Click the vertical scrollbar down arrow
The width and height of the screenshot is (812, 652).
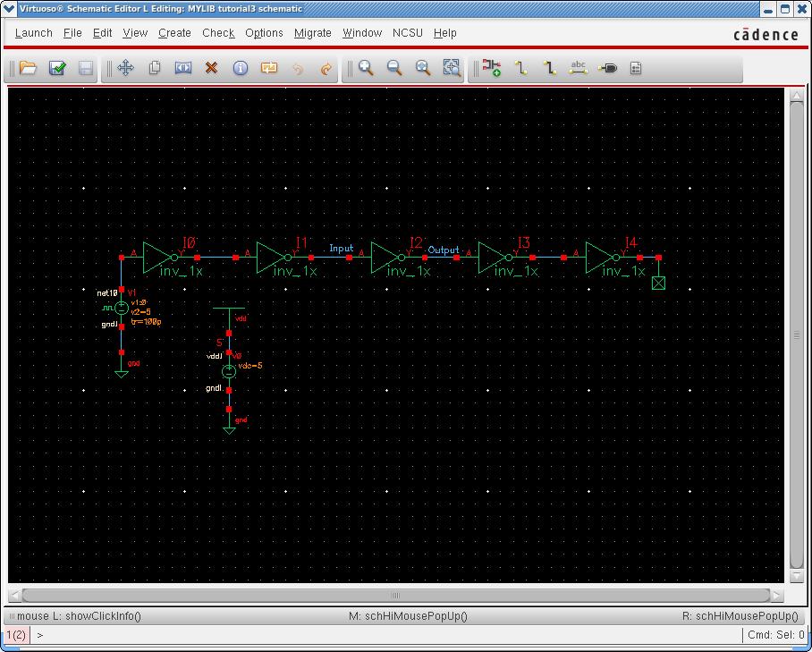click(x=797, y=576)
